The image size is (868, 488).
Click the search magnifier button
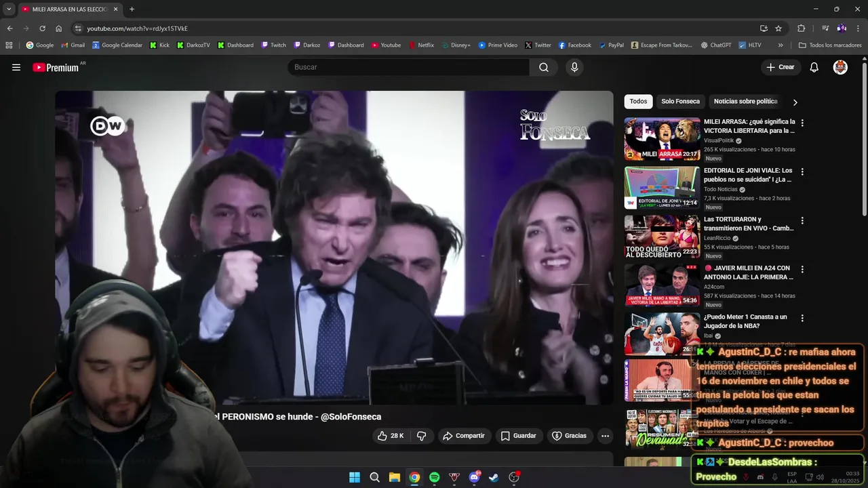pos(544,67)
